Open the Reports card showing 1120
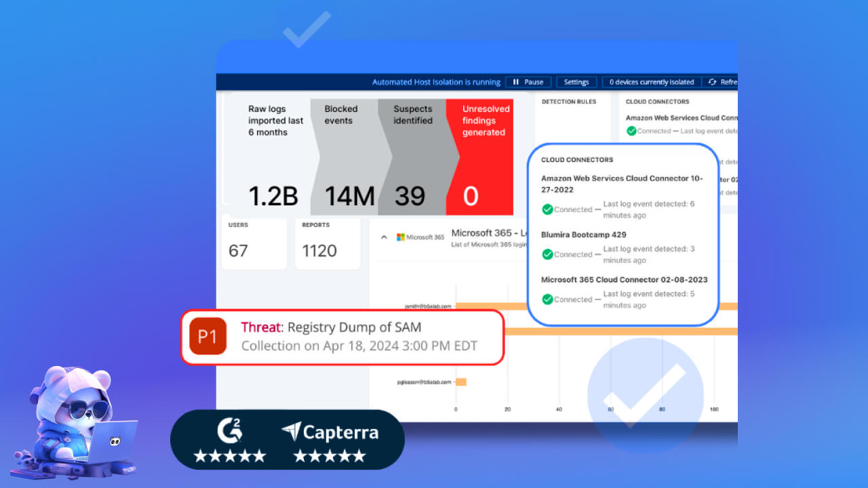The width and height of the screenshot is (868, 488). (x=328, y=242)
